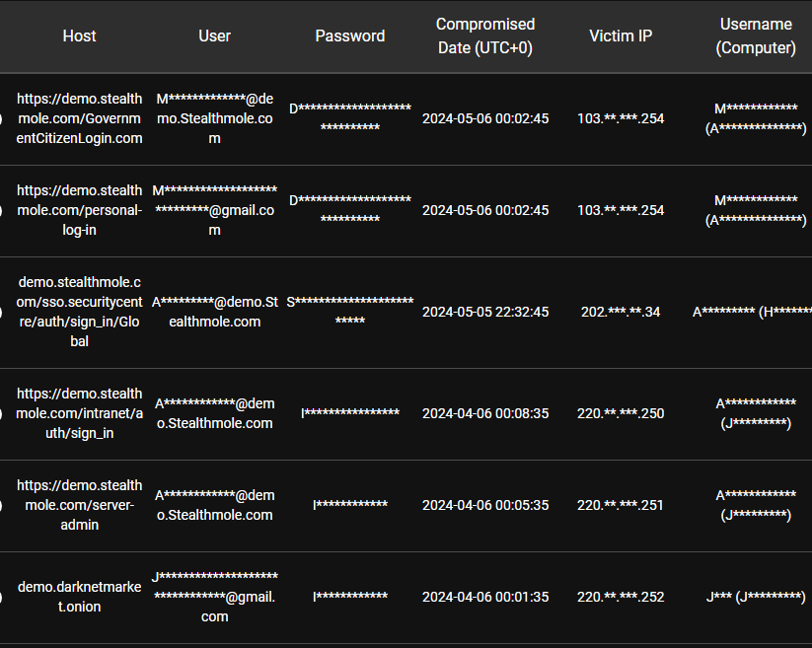Click victim IP 202.***.**.34
The image size is (812, 648).
click(x=621, y=312)
